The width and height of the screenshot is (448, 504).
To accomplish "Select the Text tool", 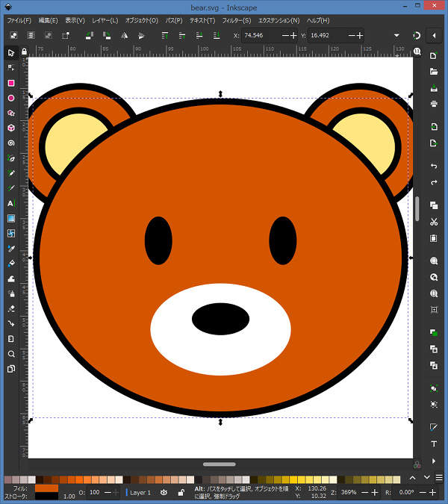I will (11, 203).
